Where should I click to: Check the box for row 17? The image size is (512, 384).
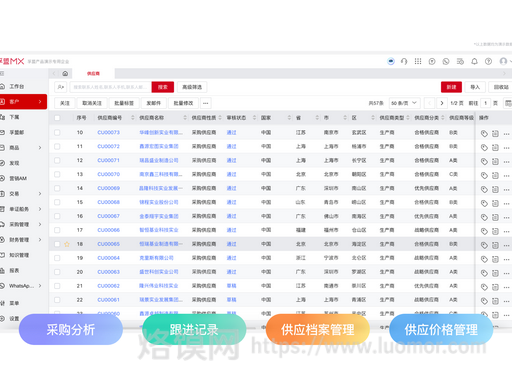[x=57, y=230]
